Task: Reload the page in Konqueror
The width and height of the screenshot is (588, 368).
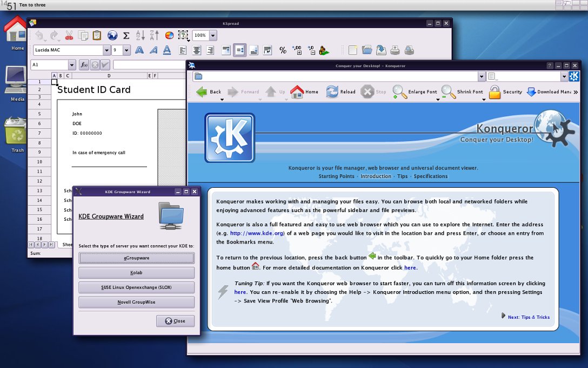Action: pyautogui.click(x=340, y=91)
